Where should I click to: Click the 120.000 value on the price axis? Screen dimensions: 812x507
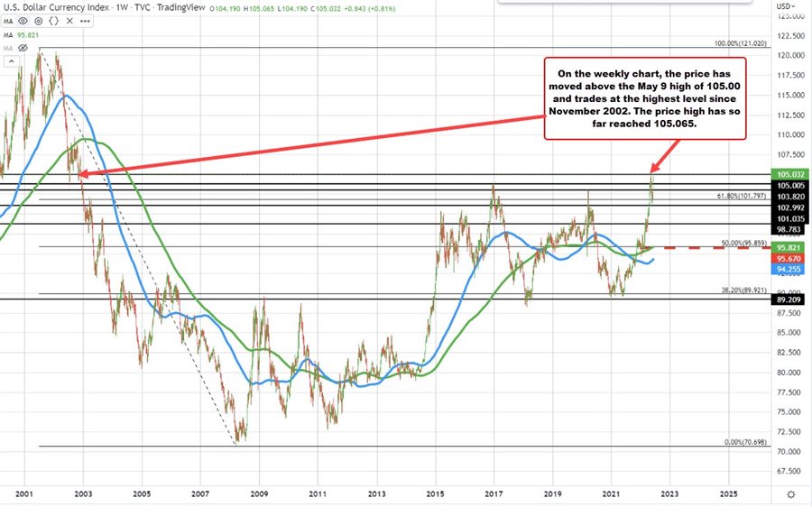tap(790, 55)
